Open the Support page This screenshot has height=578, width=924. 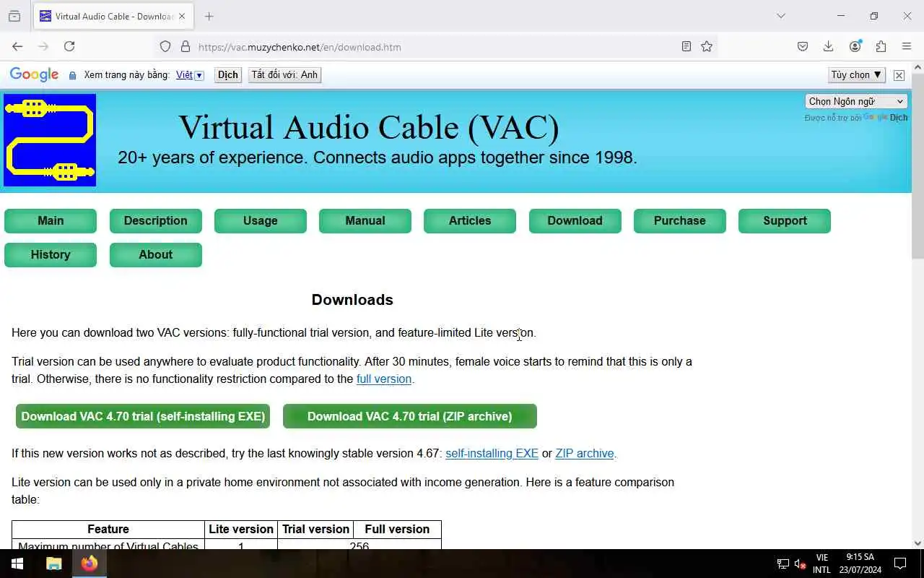(785, 221)
